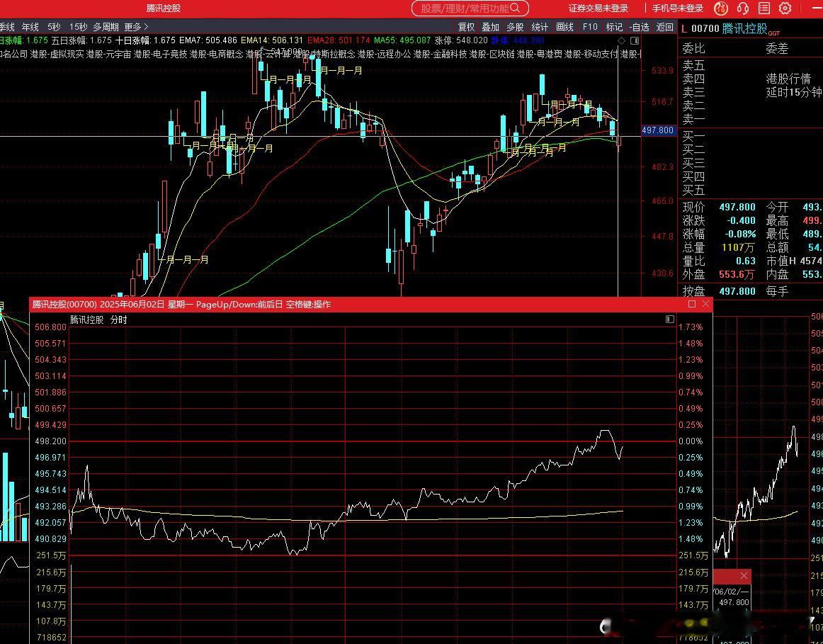823x644 pixels.
Task: Click the 港股-电子竞技 sector tag
Action: [160, 54]
